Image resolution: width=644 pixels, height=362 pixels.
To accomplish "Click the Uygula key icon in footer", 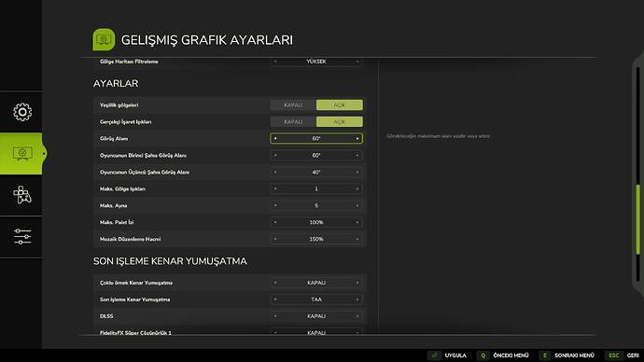I will pos(434,355).
